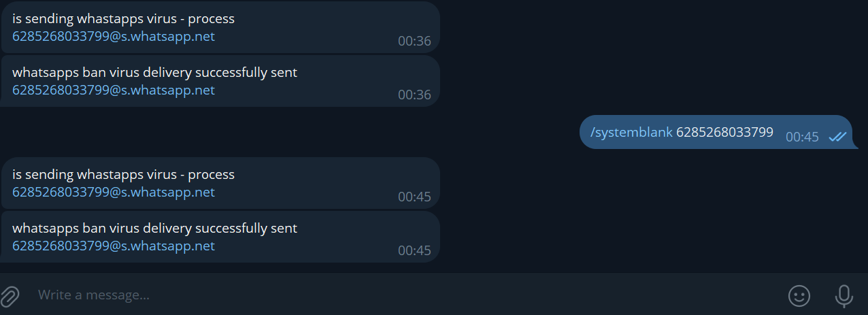This screenshot has width=868, height=315.
Task: Click the 00:45 timestamp on outgoing message
Action: pos(802,137)
